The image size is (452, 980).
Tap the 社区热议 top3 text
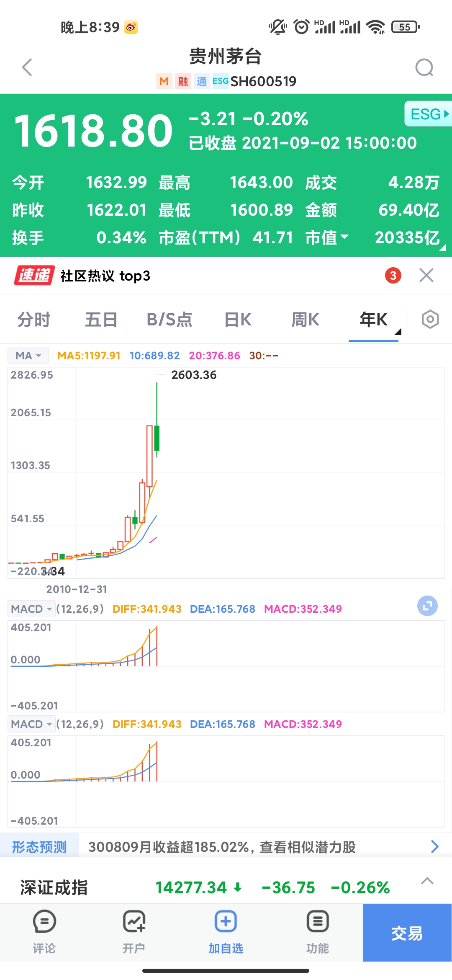click(105, 276)
